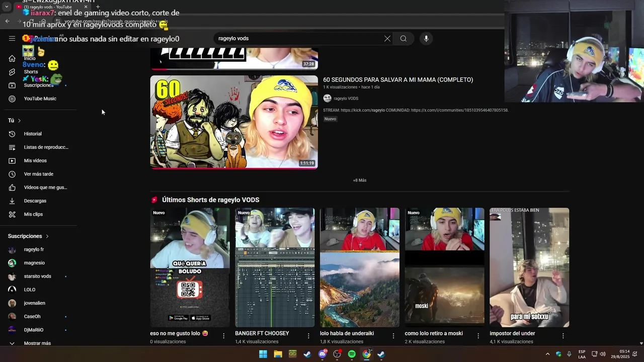Open Ver más tarde list
This screenshot has width=644, height=362.
coord(38,174)
